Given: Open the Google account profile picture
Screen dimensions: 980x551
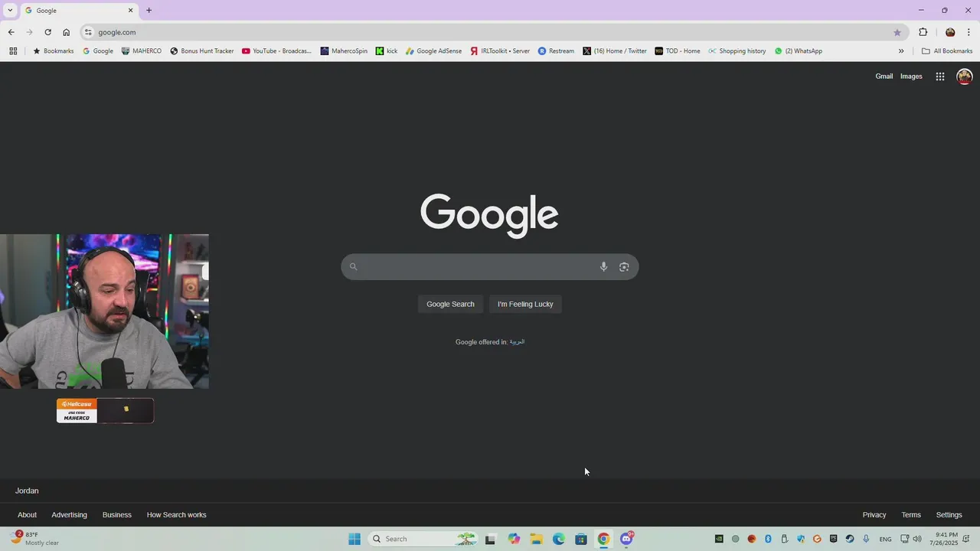Looking at the screenshot, I should pos(965,77).
